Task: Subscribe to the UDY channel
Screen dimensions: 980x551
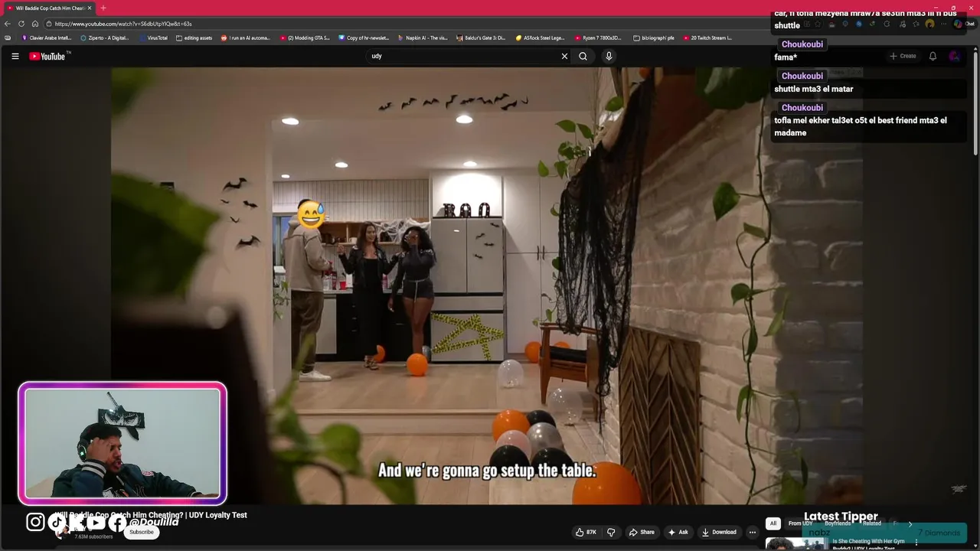Action: pos(141,532)
